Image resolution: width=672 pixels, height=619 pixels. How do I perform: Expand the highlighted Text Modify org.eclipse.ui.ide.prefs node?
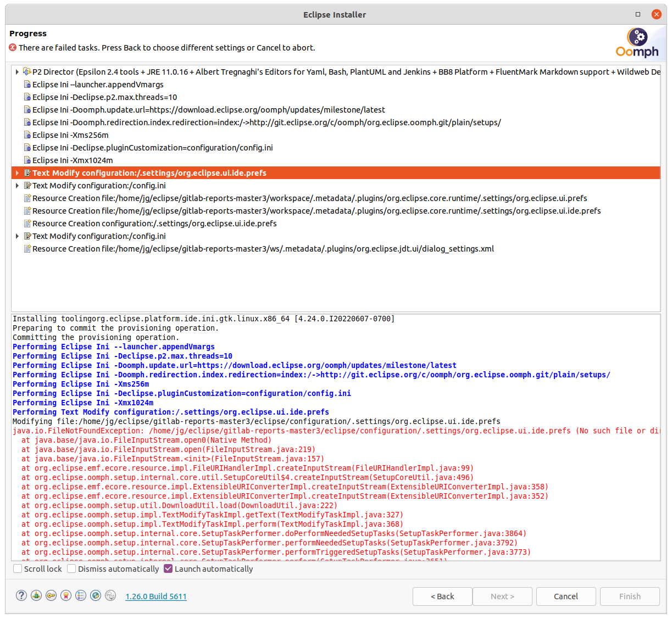tap(17, 172)
